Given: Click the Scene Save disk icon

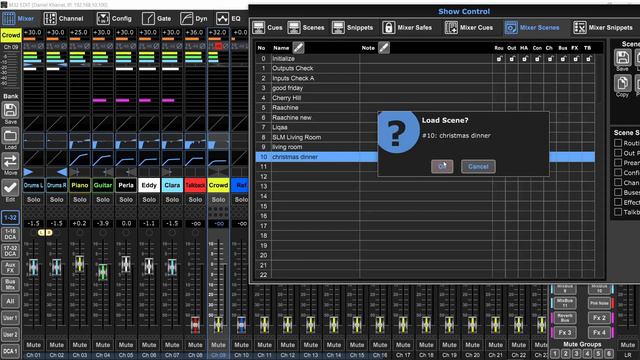Looking at the screenshot, I should point(622,58).
